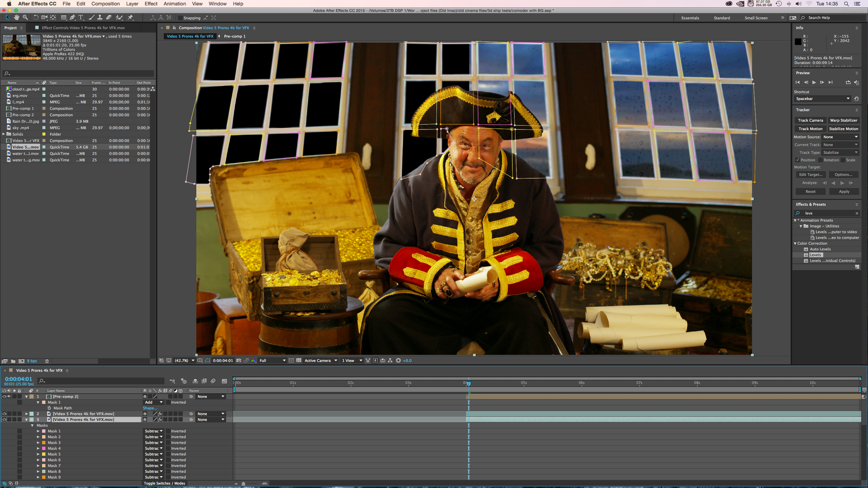The height and width of the screenshot is (488, 868).
Task: Collapse the Color Correction presets group
Action: click(796, 243)
